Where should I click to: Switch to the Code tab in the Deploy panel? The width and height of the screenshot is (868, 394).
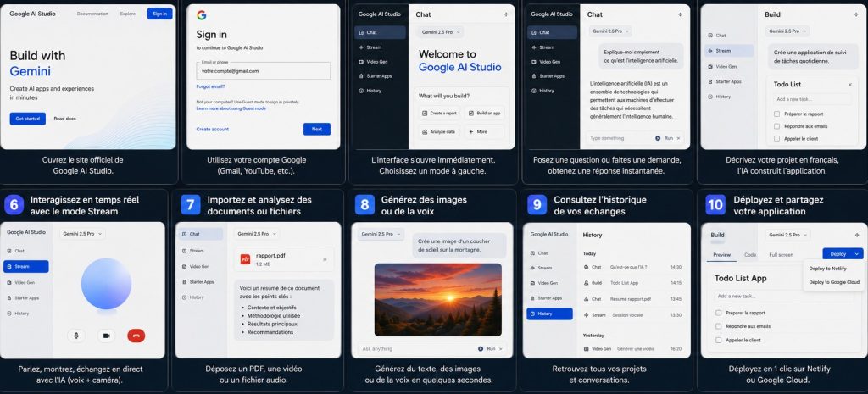pyautogui.click(x=750, y=254)
